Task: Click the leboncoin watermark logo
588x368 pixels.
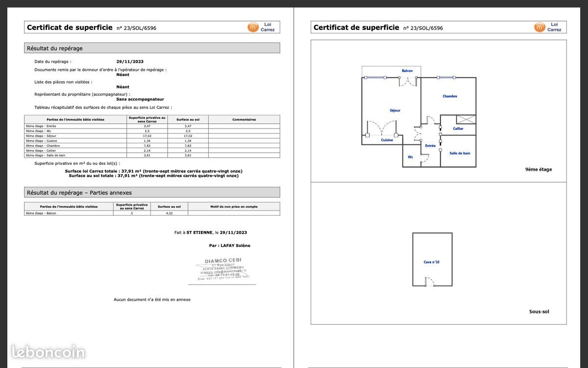Action: pos(48,352)
